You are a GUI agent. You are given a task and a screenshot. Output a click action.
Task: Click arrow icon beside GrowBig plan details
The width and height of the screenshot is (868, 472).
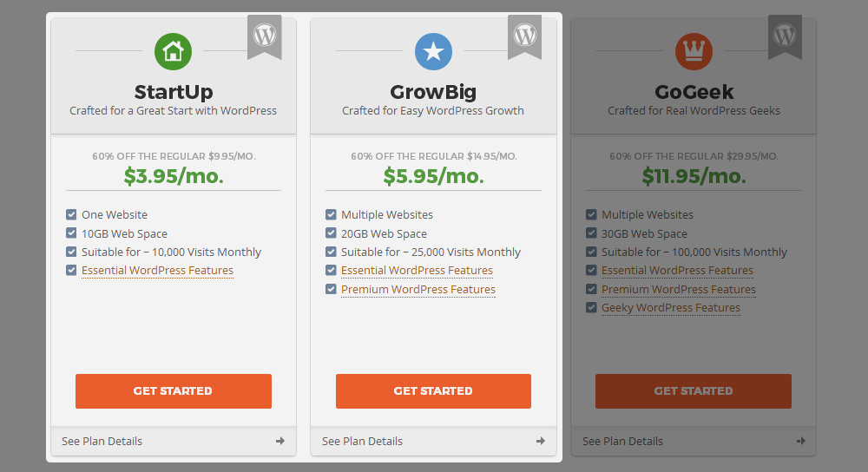pyautogui.click(x=540, y=441)
